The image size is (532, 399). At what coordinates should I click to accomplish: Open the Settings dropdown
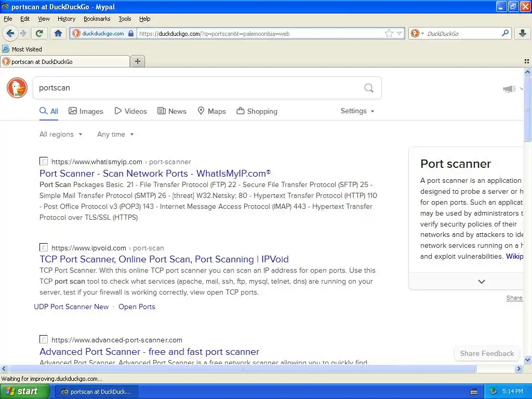[357, 111]
